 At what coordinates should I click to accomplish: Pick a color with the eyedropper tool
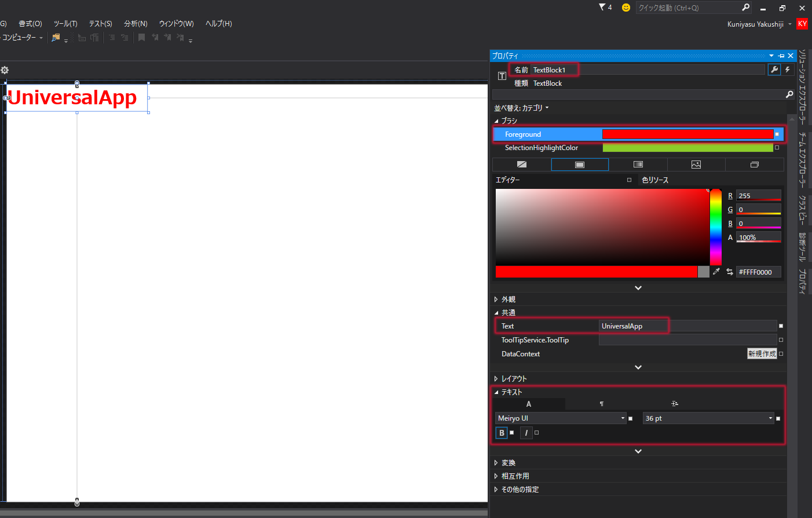click(x=716, y=271)
